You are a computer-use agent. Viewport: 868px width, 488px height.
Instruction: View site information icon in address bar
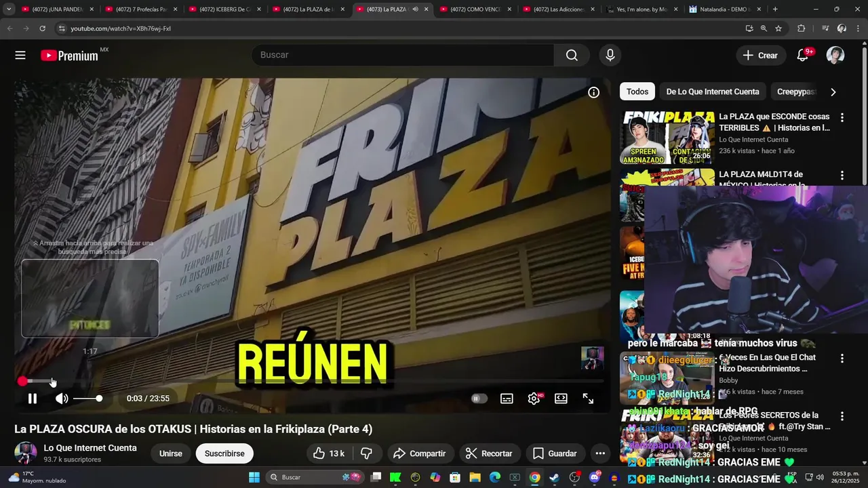pos(62,28)
